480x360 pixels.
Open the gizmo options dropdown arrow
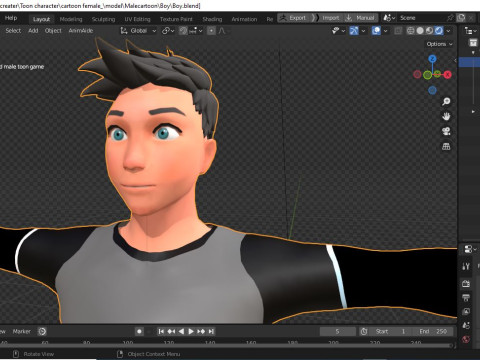(x=363, y=31)
